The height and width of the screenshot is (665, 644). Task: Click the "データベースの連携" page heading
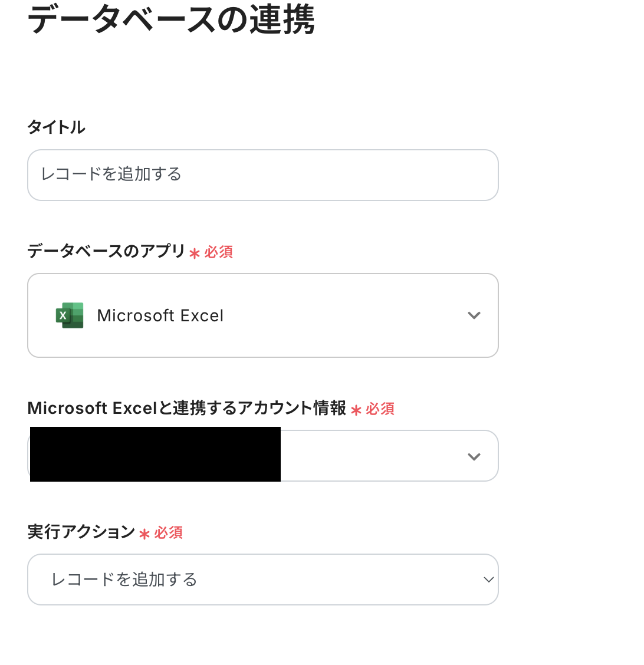click(171, 20)
